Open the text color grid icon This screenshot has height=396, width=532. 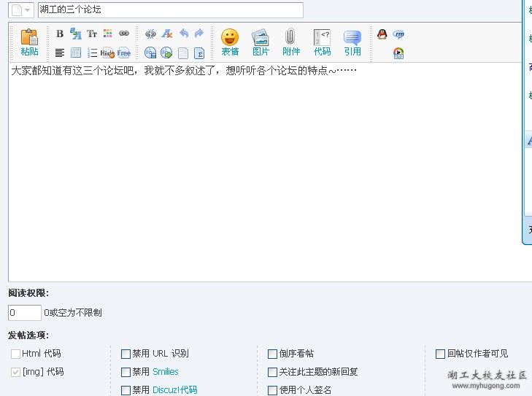click(x=108, y=34)
